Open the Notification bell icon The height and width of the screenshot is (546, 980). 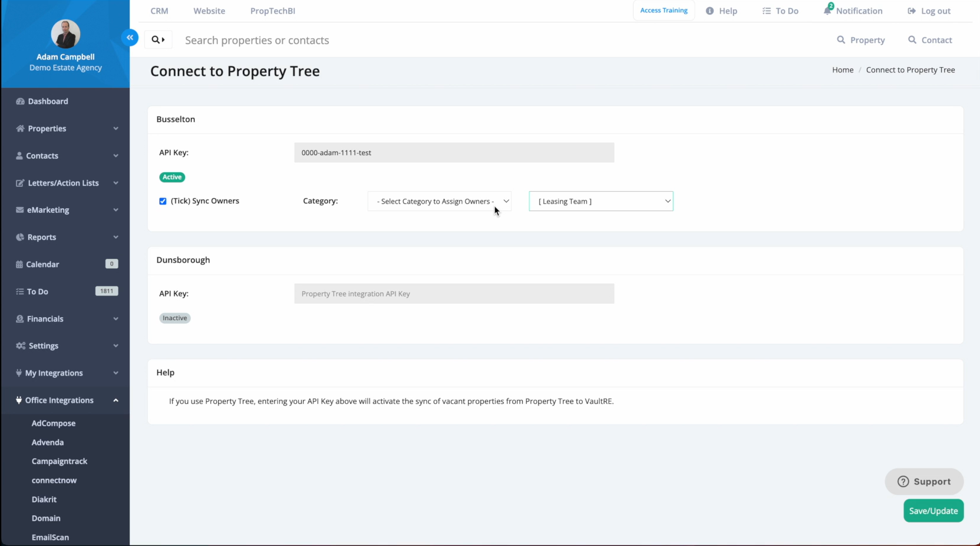(827, 10)
